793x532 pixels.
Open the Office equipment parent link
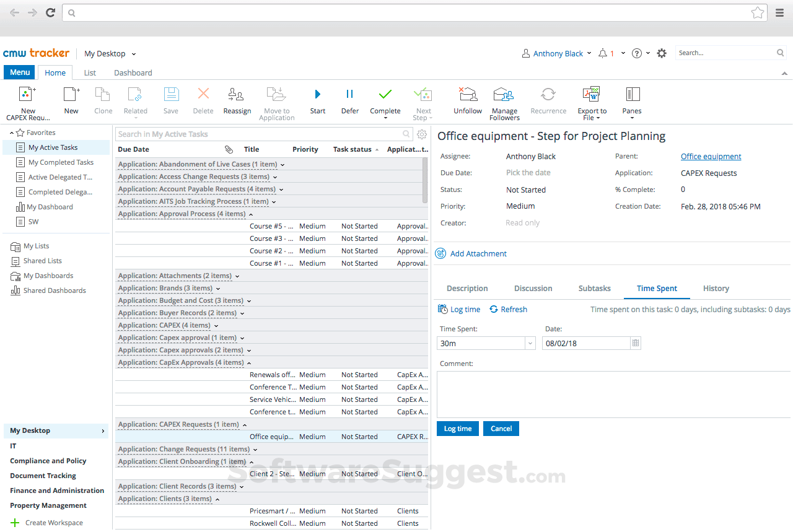(711, 157)
